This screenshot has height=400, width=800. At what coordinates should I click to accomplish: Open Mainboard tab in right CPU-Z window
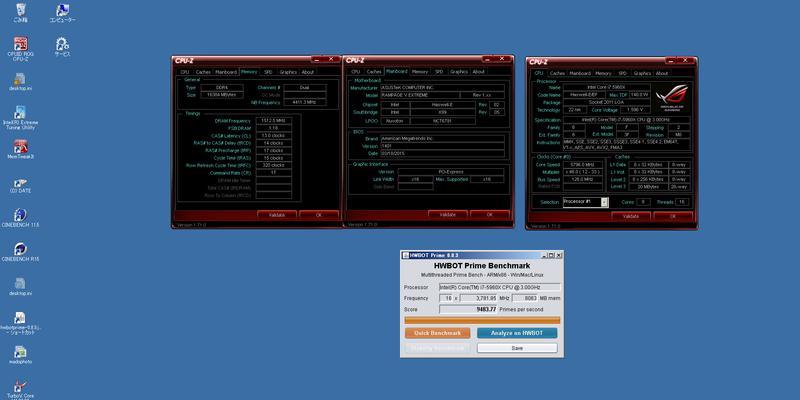point(580,73)
